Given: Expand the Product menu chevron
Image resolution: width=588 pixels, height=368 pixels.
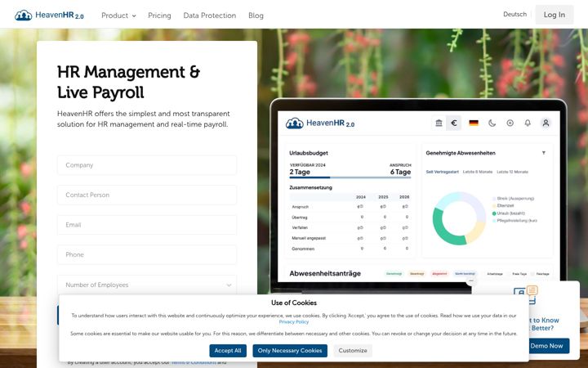Looking at the screenshot, I should click(x=134, y=16).
